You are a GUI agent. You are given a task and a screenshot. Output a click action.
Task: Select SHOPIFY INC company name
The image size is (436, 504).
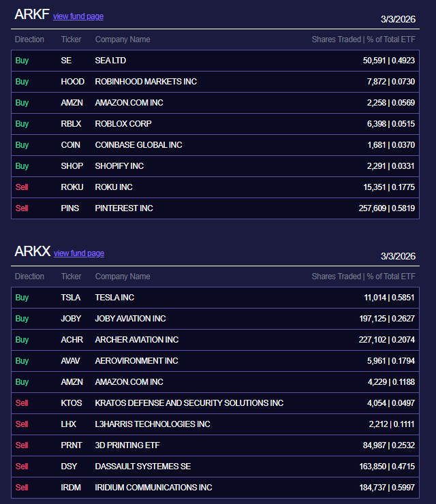tap(119, 166)
